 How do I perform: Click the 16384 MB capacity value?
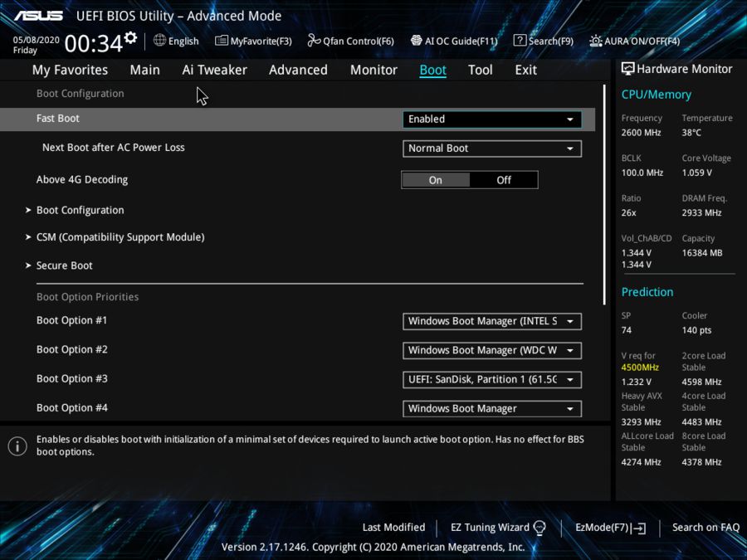point(702,253)
